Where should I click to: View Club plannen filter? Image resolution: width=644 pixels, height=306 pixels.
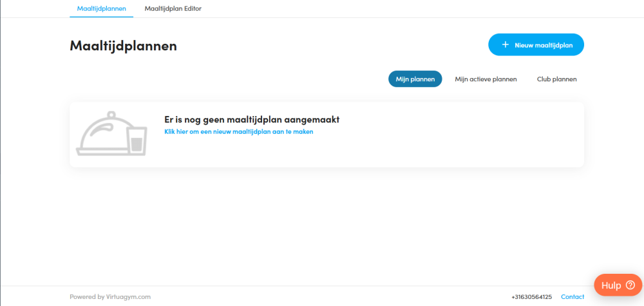(557, 79)
